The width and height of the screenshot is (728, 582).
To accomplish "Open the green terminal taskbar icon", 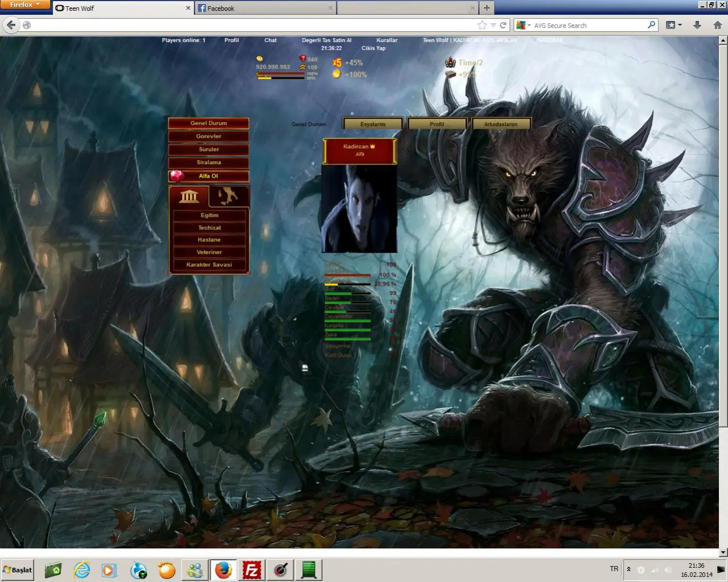I will [309, 570].
